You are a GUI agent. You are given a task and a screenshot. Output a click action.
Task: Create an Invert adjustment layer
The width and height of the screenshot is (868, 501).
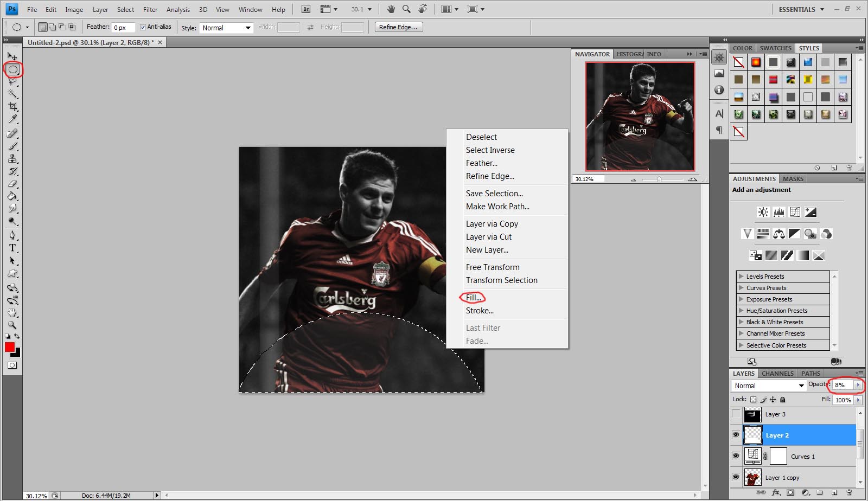pos(755,255)
